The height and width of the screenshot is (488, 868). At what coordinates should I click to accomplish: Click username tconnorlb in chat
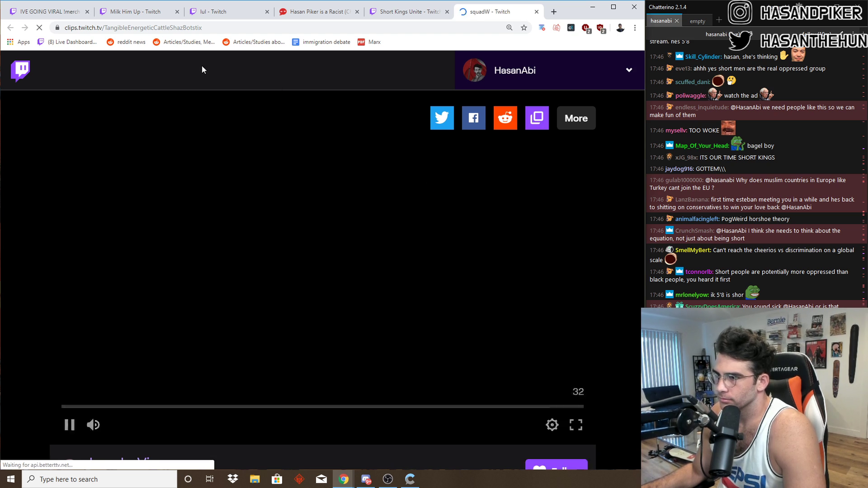point(699,272)
